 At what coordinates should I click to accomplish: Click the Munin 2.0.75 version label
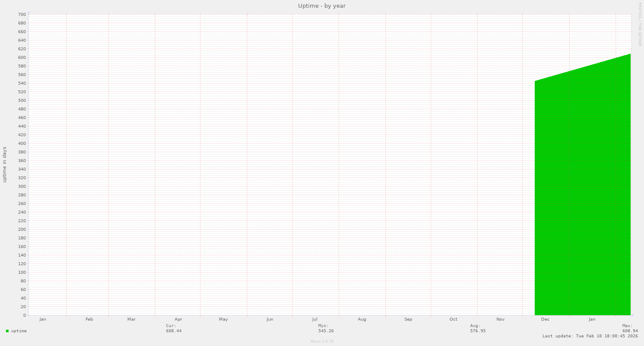(321, 341)
